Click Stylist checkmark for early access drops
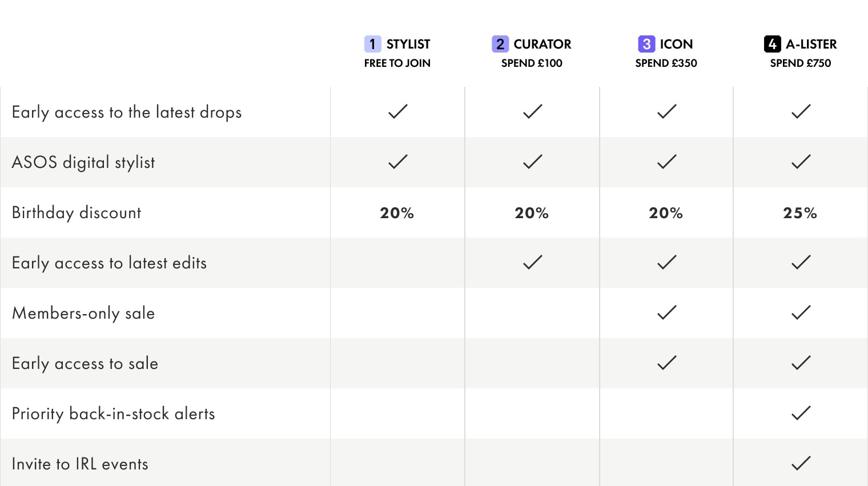Screen dimensions: 868x486 point(397,111)
